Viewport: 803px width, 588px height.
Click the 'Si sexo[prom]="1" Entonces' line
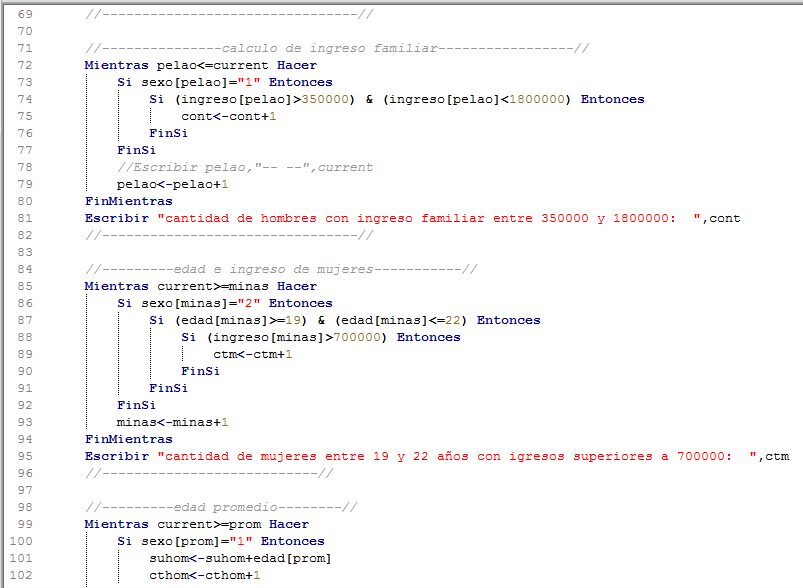(221, 541)
